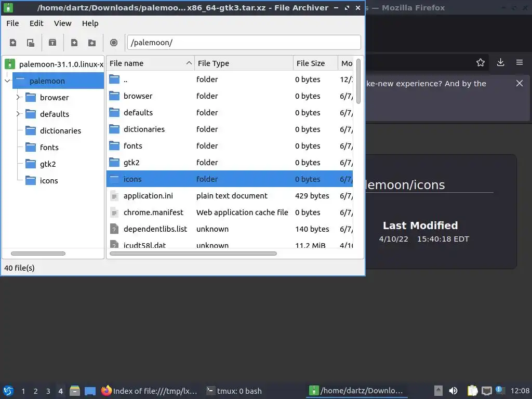Open the LXQt start menu icon
This screenshot has width=532, height=399.
(x=8, y=391)
